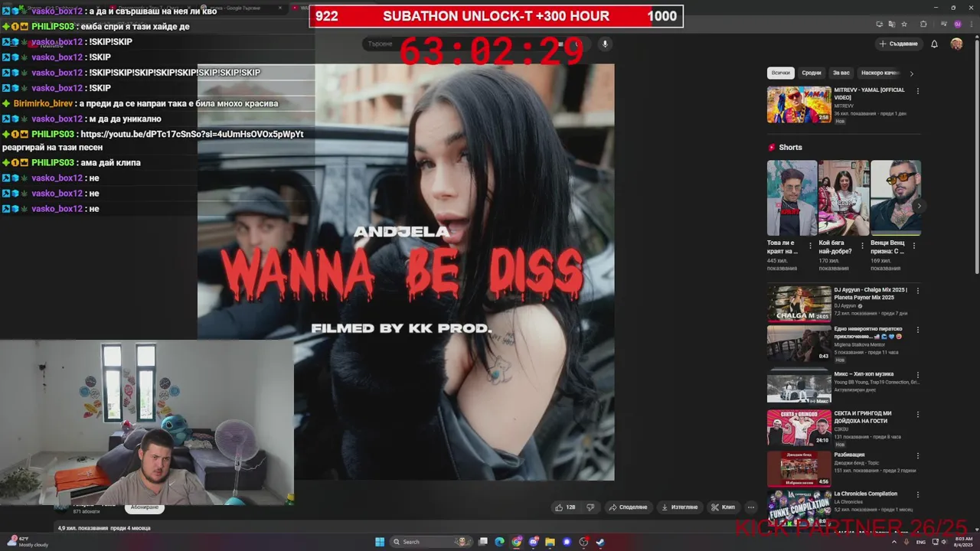Open options for 'Това ли е краят' Short
The width and height of the screenshot is (980, 551).
pos(810,246)
